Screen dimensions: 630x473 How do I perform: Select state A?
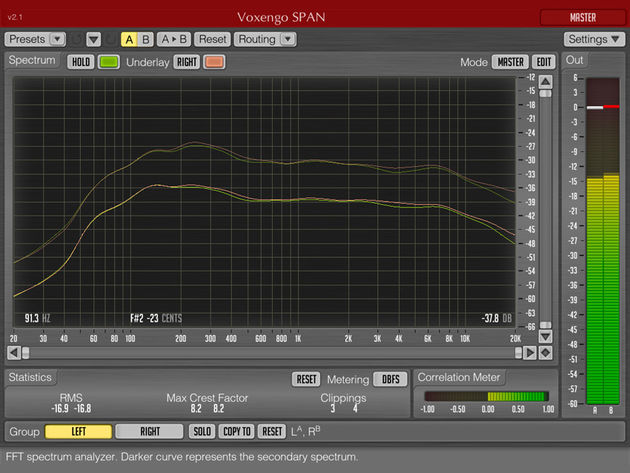click(x=129, y=39)
